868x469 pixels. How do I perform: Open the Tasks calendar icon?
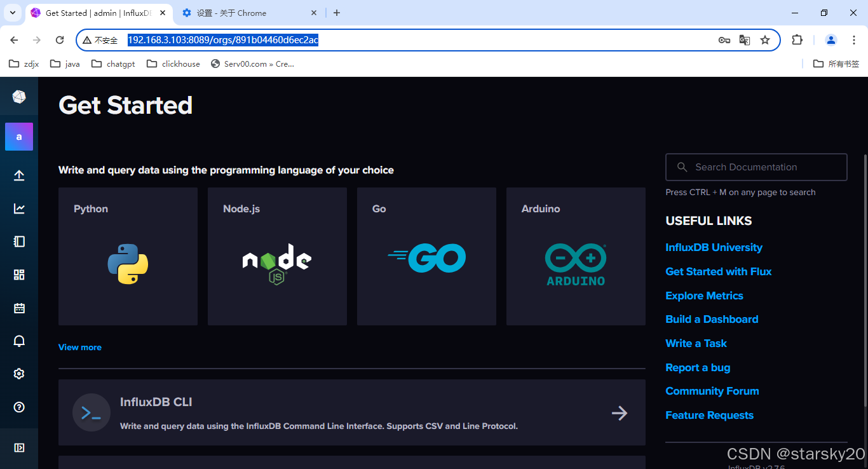click(19, 308)
